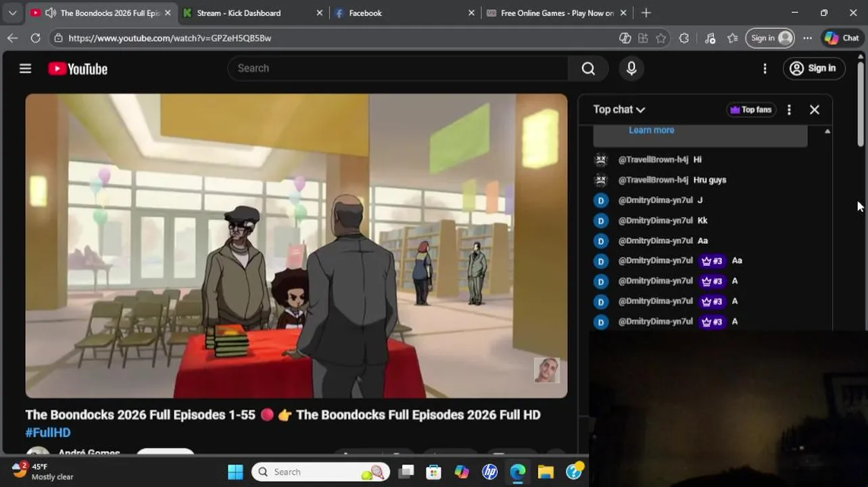The width and height of the screenshot is (868, 487).
Task: Click the URL address bar
Action: click(338, 38)
